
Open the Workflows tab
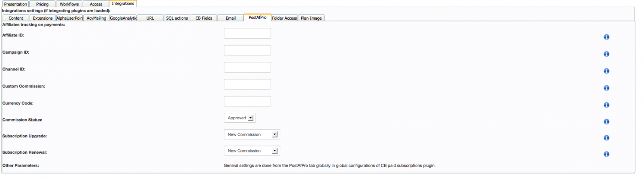69,4
